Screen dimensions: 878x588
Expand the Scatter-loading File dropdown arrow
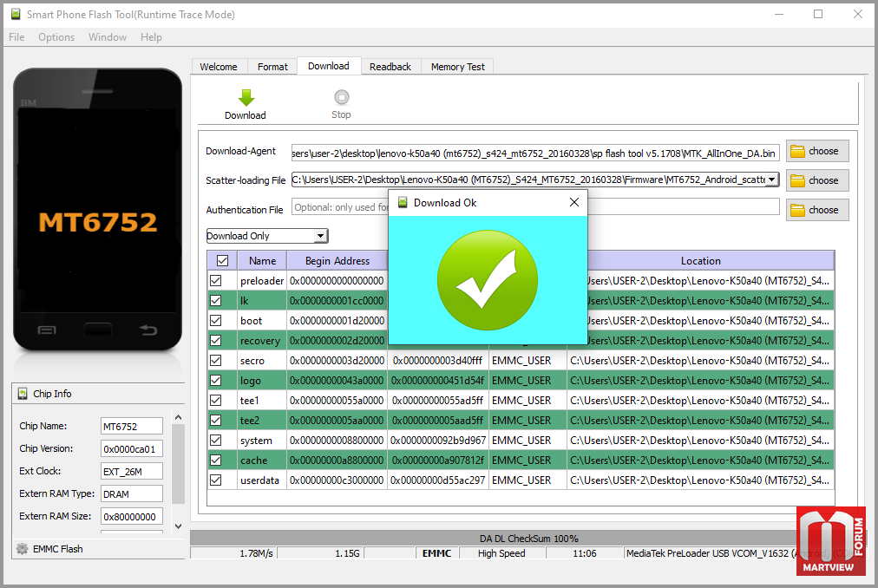(772, 180)
